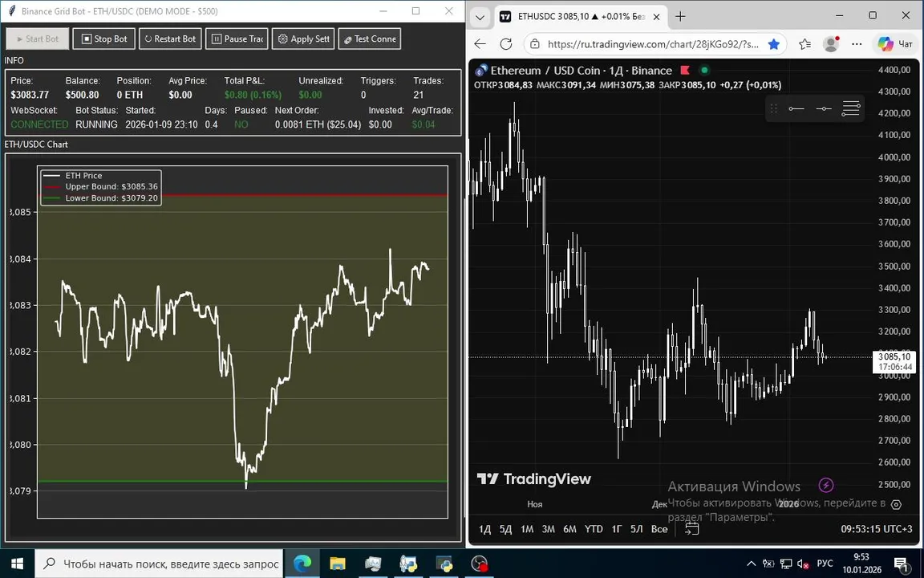Grab the drawing toolbar drag handle
The width and height of the screenshot is (924, 578).
click(774, 108)
